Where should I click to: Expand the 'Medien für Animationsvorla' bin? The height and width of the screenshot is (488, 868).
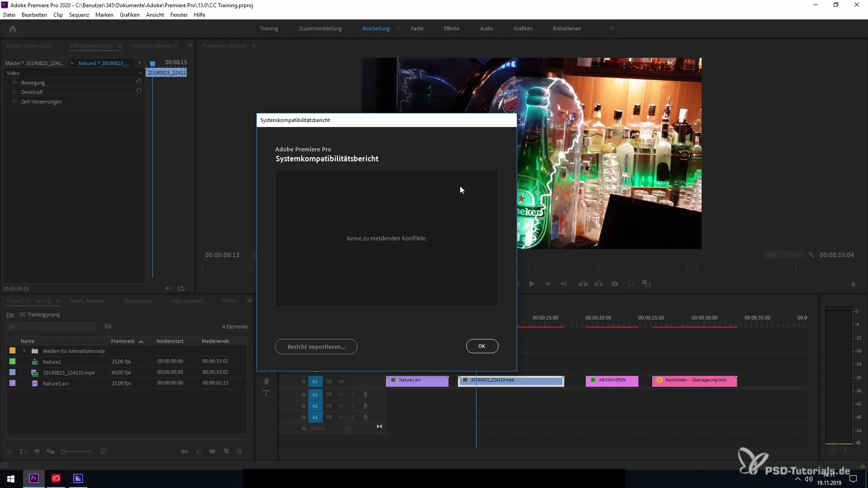24,351
